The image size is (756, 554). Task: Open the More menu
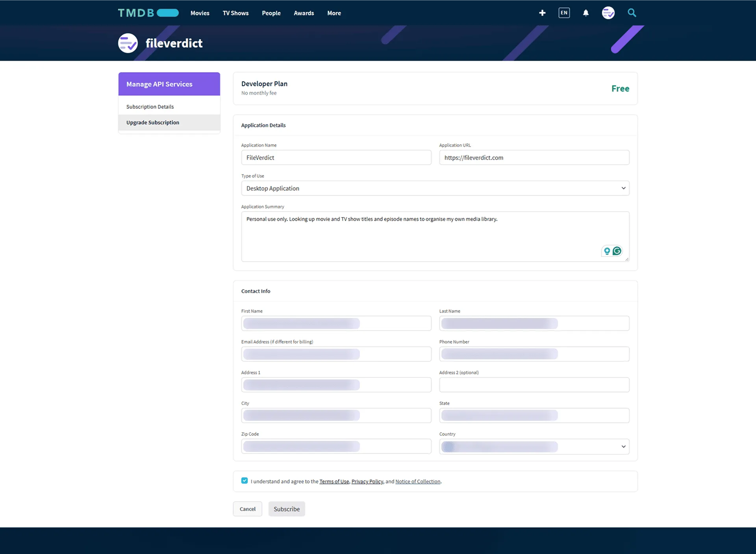pos(334,13)
